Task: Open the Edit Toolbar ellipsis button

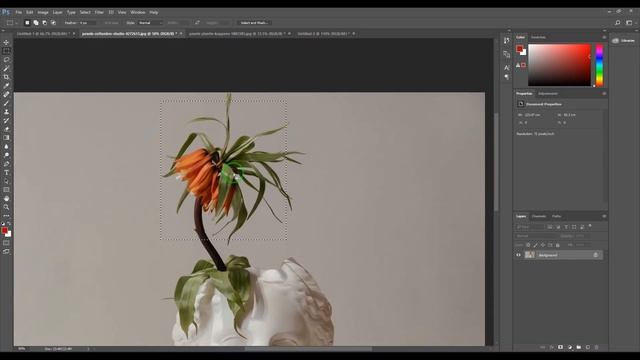Action: [x=6, y=216]
